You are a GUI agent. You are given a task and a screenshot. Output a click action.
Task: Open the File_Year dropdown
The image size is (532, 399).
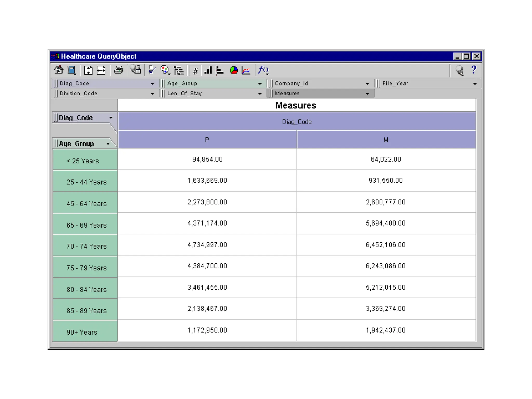pos(475,84)
